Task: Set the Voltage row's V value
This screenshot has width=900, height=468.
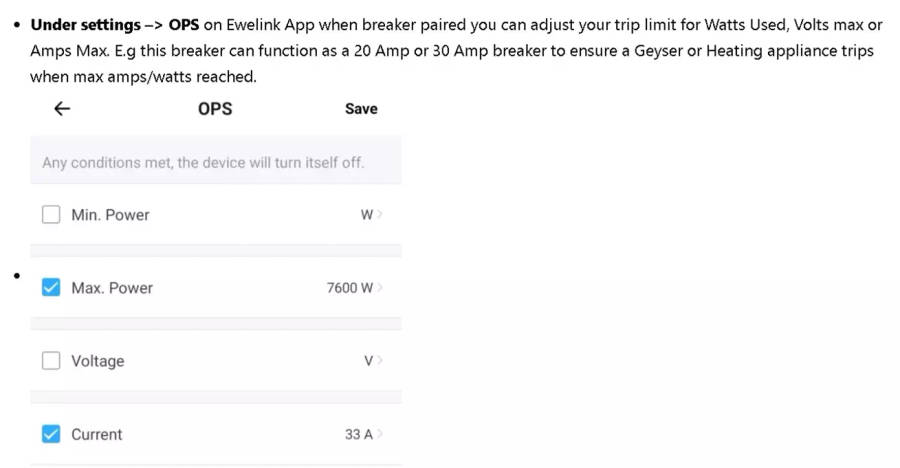Action: (x=368, y=361)
